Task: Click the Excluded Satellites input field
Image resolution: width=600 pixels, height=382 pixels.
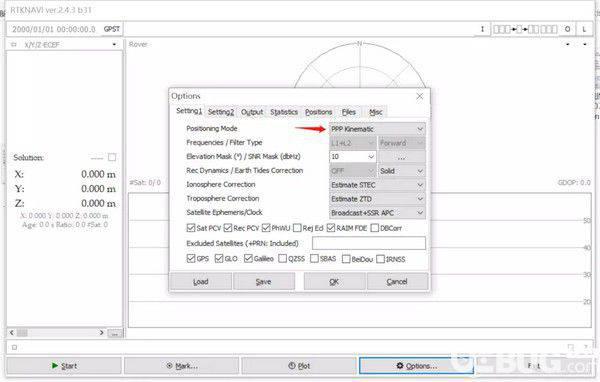Action: (x=369, y=243)
